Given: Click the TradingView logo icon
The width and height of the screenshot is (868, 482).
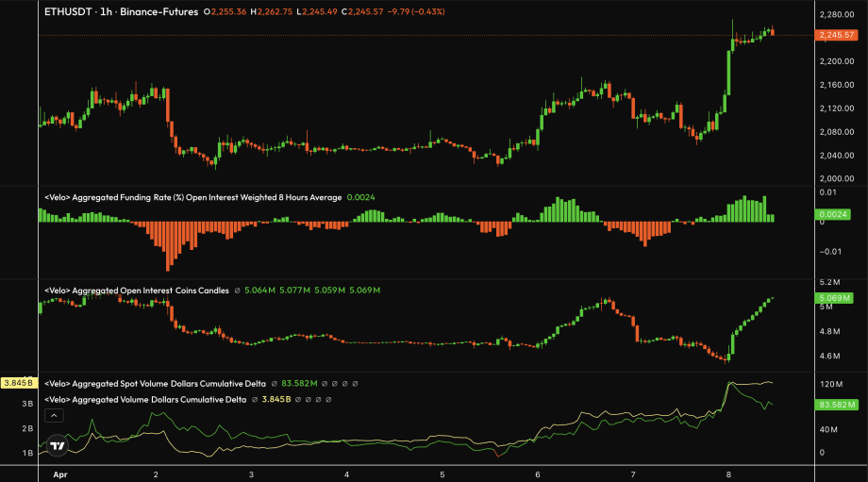Looking at the screenshot, I should (x=58, y=446).
